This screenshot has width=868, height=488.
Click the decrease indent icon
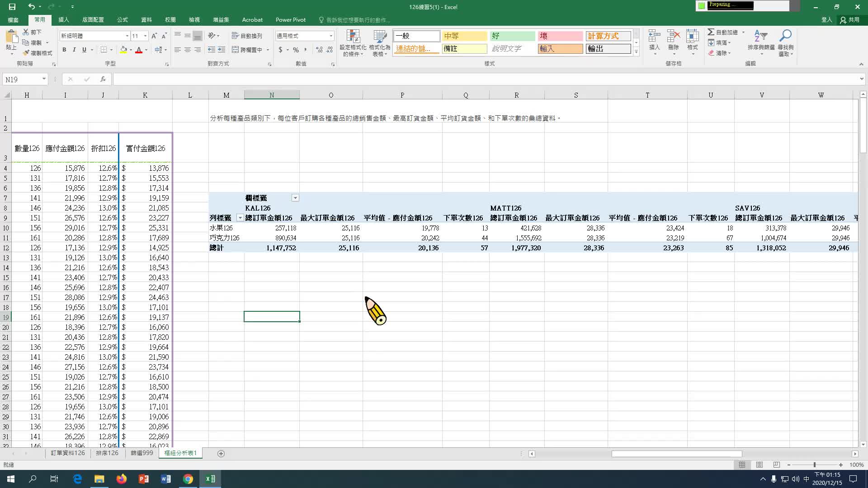pyautogui.click(x=211, y=50)
